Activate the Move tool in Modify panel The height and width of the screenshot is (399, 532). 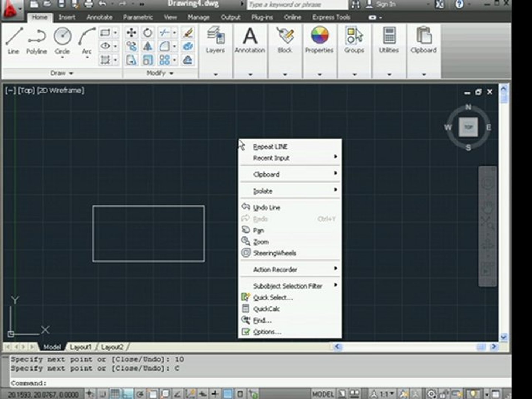[131, 33]
